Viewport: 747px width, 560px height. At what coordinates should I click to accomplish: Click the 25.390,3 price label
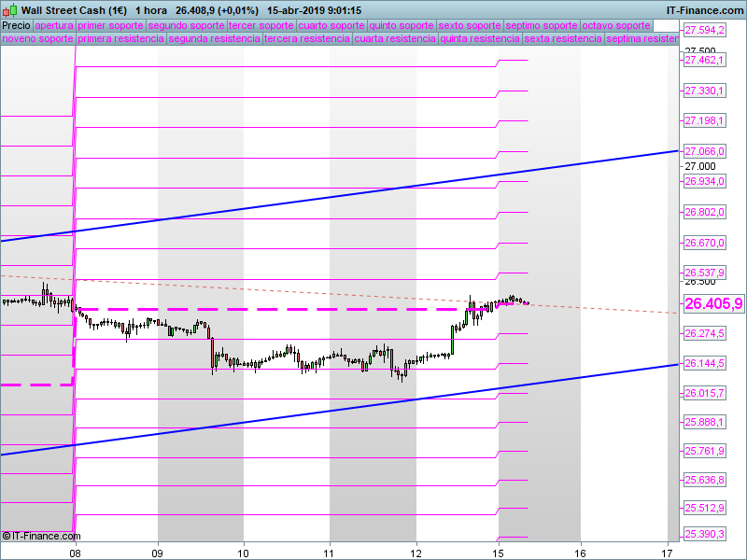click(705, 534)
